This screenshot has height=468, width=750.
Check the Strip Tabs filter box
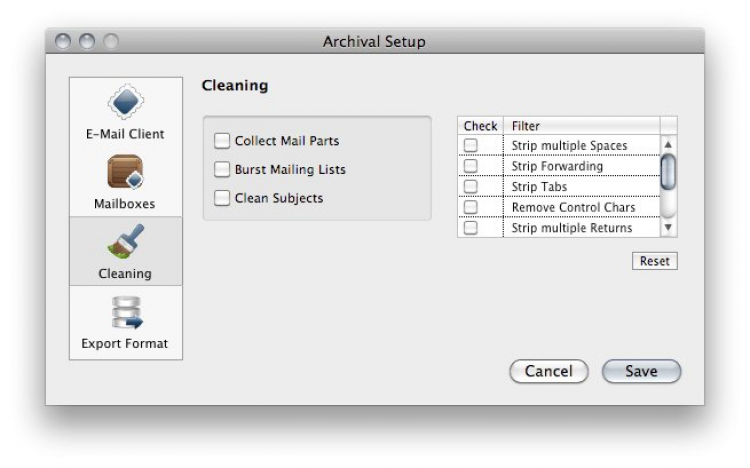click(x=470, y=187)
